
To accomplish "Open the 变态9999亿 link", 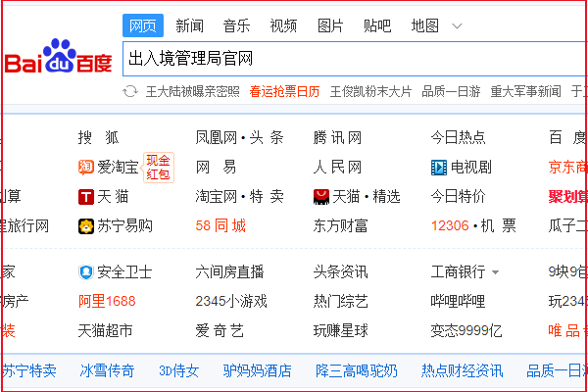I will (x=466, y=331).
